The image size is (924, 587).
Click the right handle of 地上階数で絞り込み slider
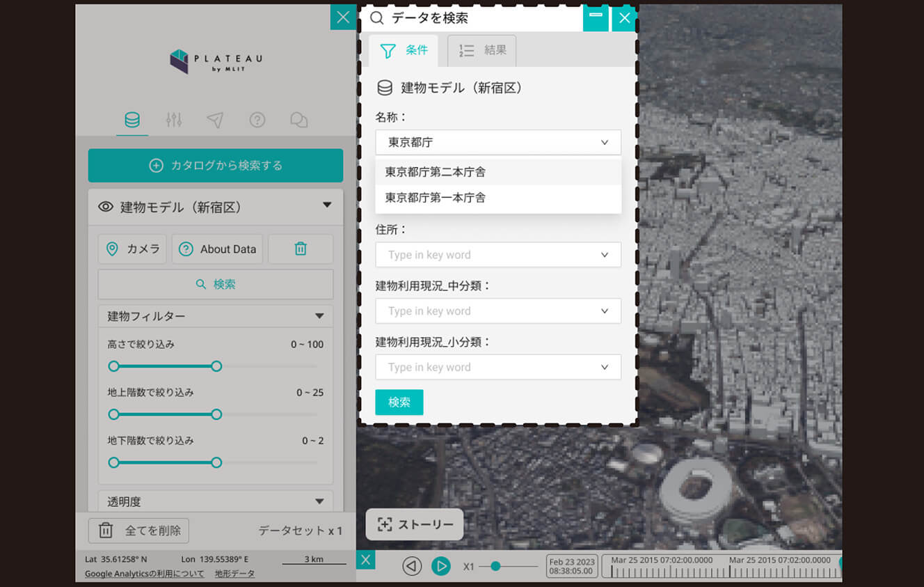pos(216,414)
